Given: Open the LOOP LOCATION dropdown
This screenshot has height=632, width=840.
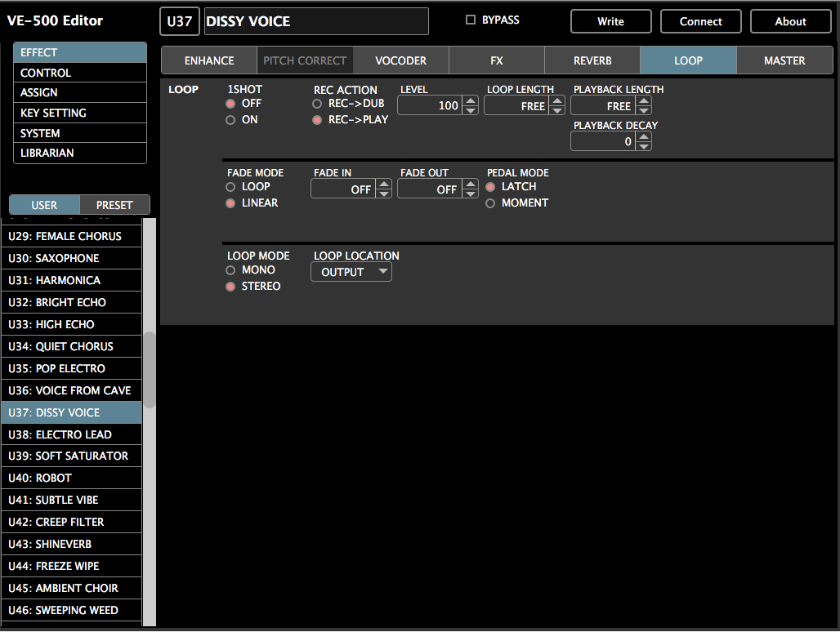Looking at the screenshot, I should [x=351, y=272].
